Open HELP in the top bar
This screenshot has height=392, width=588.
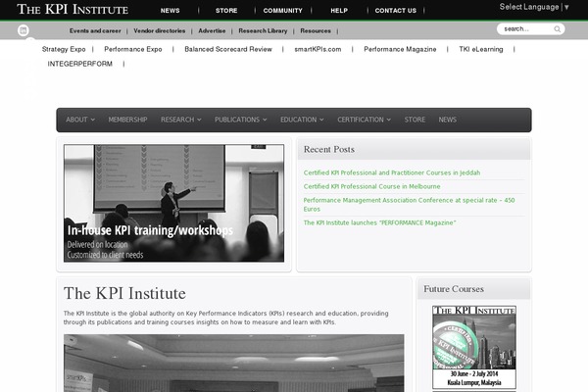[339, 11]
